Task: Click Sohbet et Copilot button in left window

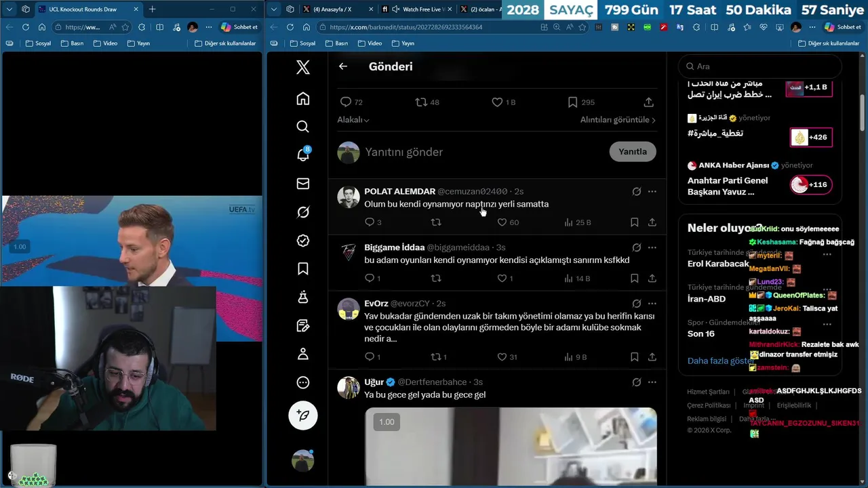Action: (239, 27)
